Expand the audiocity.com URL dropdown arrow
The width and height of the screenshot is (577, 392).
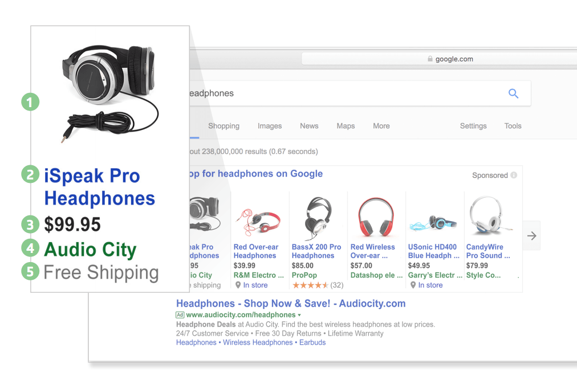pyautogui.click(x=299, y=315)
